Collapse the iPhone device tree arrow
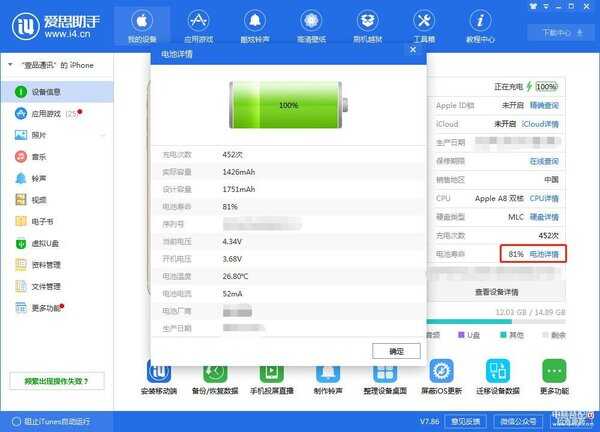Image resolution: width=600 pixels, height=432 pixels. [x=10, y=65]
